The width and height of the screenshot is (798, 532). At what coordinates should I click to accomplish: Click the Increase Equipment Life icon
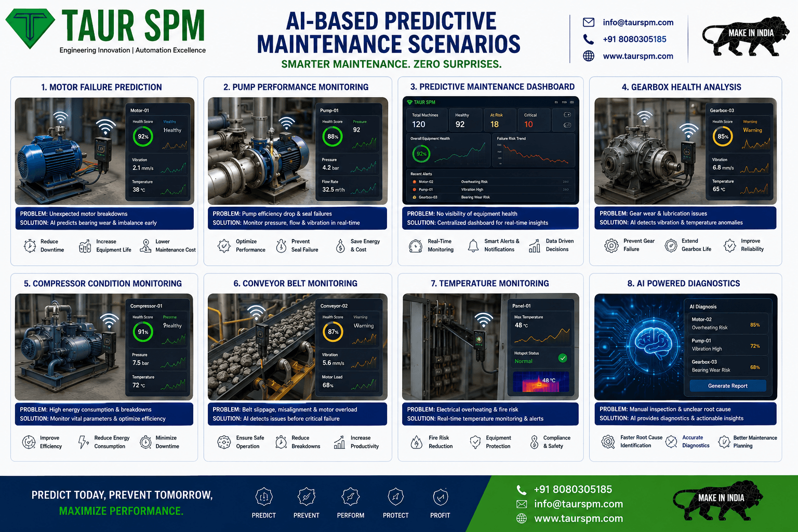click(x=85, y=246)
